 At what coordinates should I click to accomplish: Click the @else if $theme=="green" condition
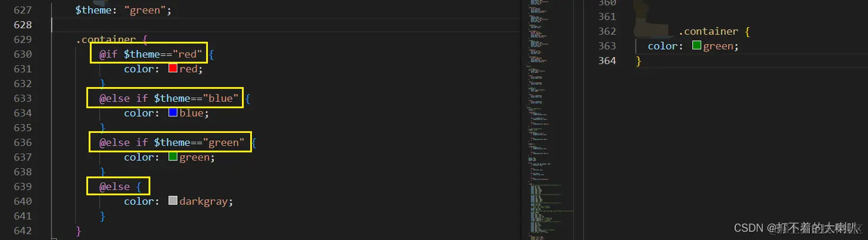(x=172, y=142)
